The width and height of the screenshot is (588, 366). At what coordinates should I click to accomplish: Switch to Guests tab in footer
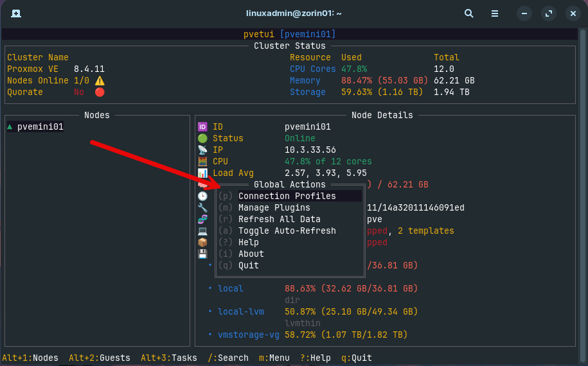(x=100, y=358)
